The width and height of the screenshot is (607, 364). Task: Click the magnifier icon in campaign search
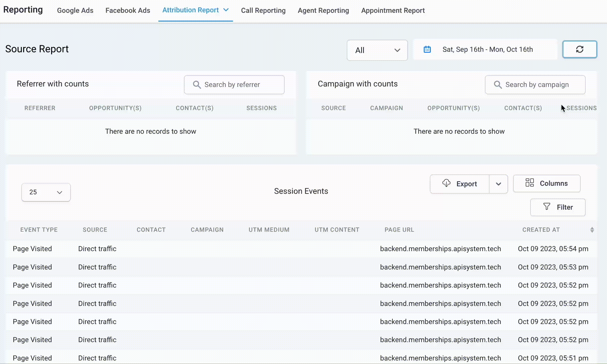(498, 85)
